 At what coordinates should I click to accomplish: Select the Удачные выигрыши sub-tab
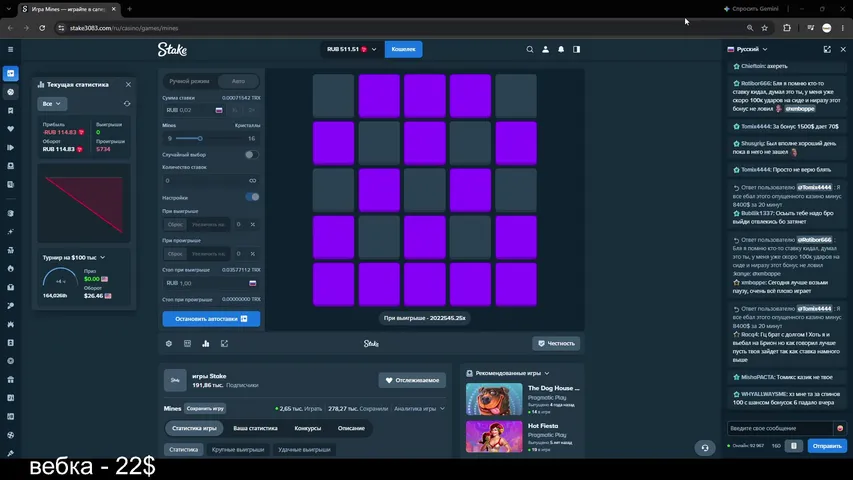pyautogui.click(x=304, y=450)
